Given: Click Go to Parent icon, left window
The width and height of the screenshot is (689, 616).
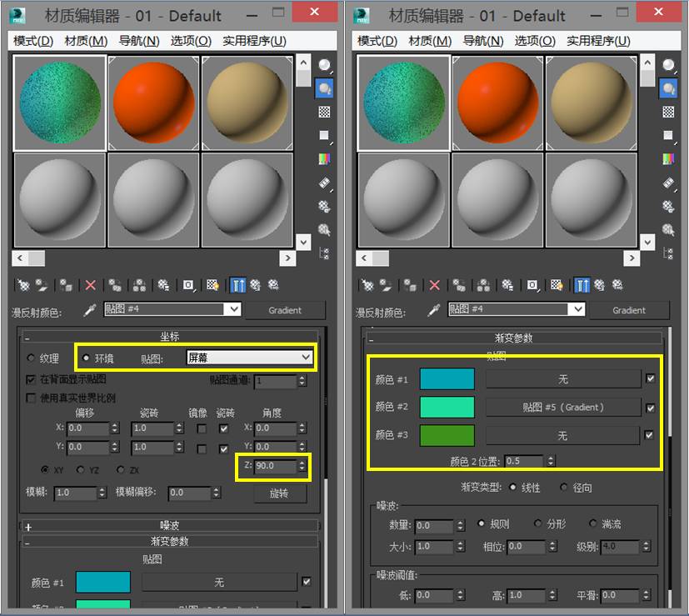Looking at the screenshot, I should click(x=255, y=285).
